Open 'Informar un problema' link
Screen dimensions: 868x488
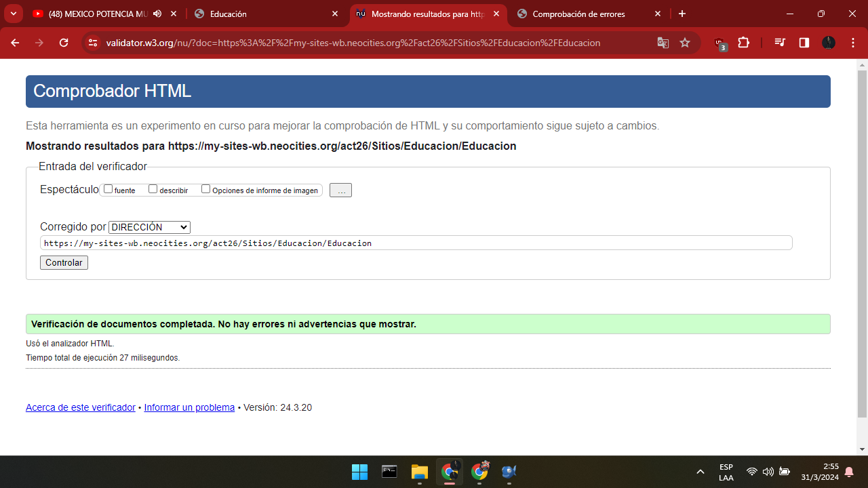coord(189,407)
